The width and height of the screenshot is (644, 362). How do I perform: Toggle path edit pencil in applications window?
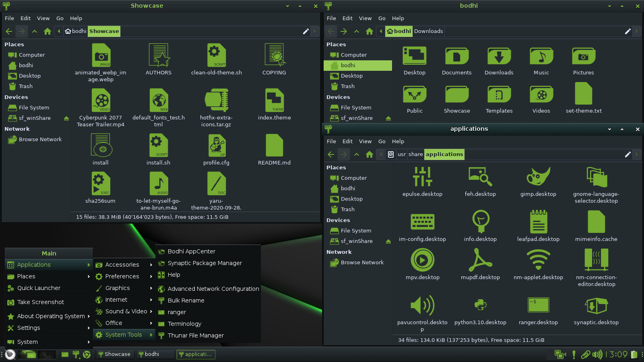pyautogui.click(x=628, y=154)
